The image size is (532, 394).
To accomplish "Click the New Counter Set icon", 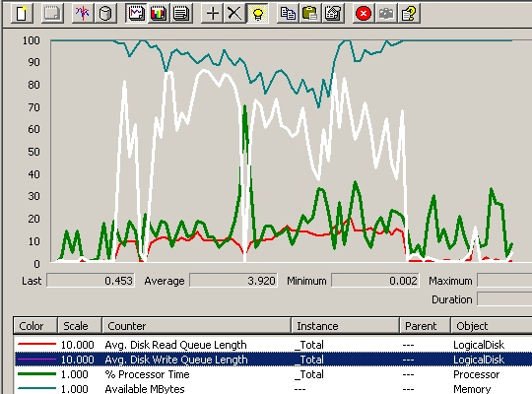I will [22, 14].
